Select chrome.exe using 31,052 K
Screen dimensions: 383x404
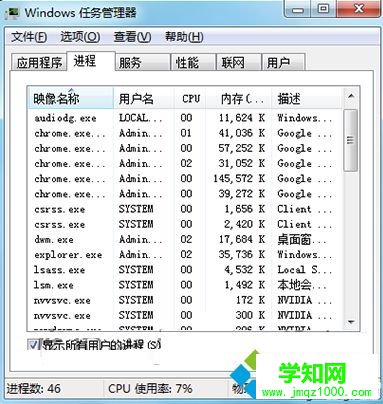(185, 163)
